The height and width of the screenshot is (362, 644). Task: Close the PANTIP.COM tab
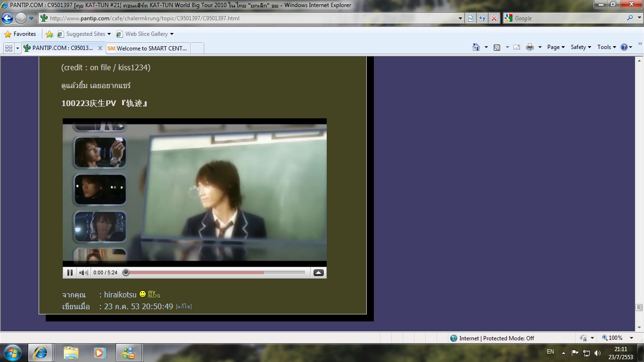click(x=100, y=48)
